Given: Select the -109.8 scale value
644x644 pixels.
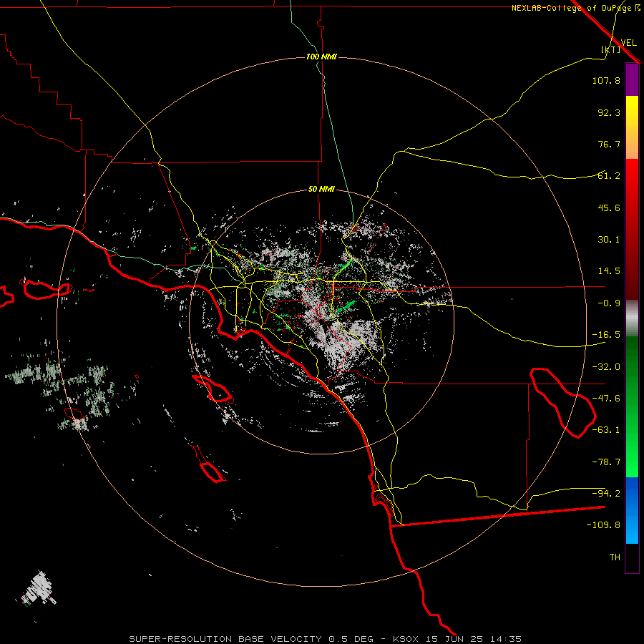Looking at the screenshot, I should pyautogui.click(x=603, y=525).
